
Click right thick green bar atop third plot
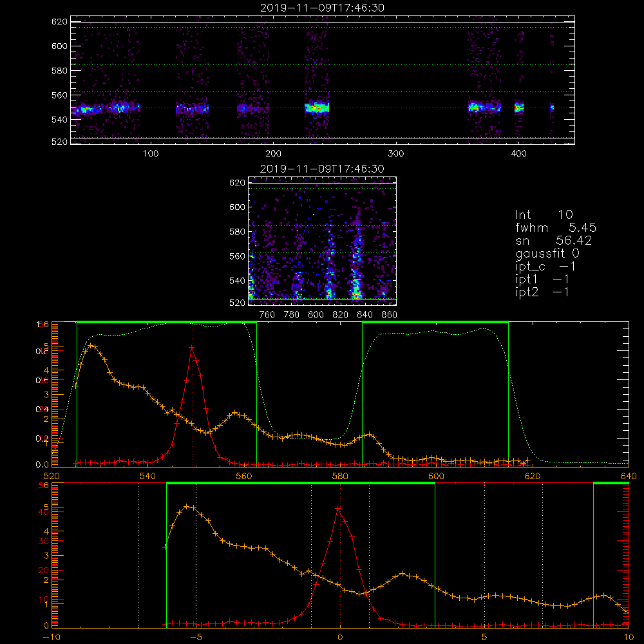[435, 322]
